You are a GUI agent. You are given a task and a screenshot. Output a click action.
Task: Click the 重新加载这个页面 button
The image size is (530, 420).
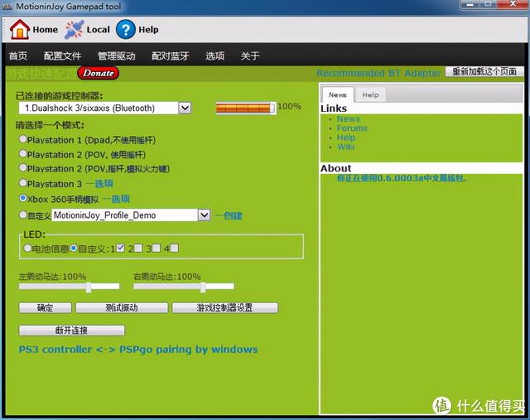point(484,71)
